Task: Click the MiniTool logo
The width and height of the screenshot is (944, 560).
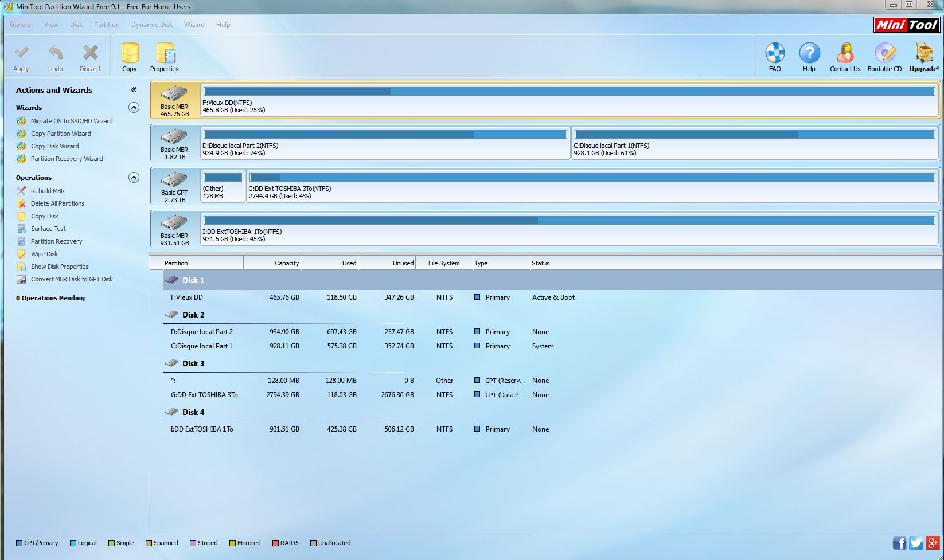Action: tap(907, 25)
